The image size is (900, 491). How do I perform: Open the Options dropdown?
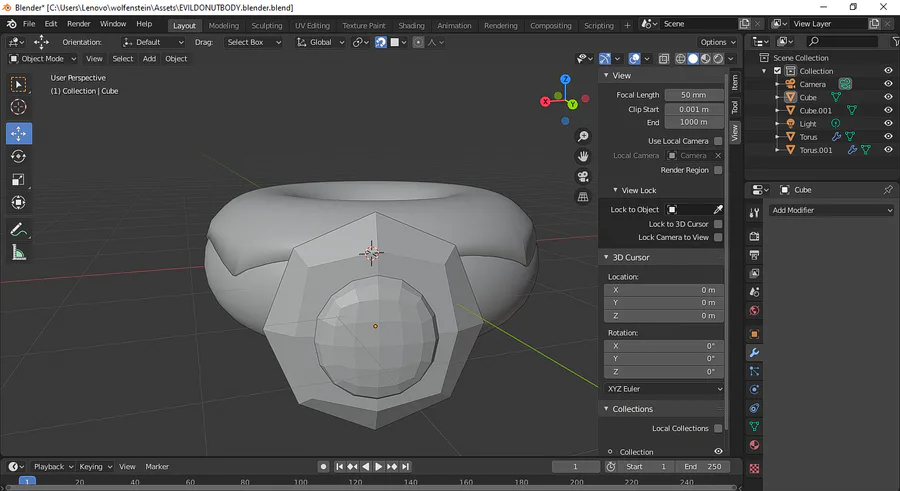[717, 42]
